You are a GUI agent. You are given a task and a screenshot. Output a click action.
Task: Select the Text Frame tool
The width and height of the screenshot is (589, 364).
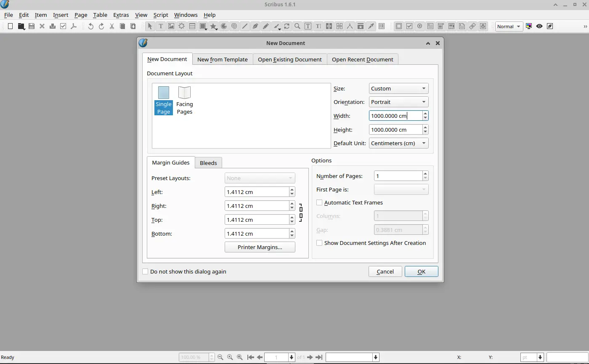[160, 26]
